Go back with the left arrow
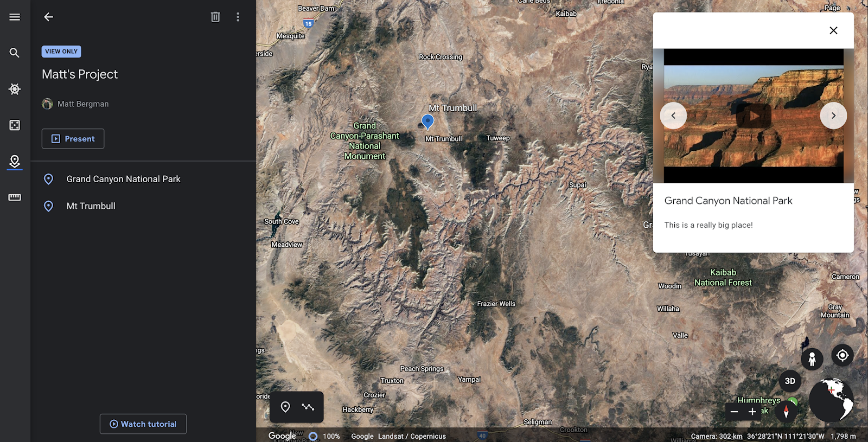The width and height of the screenshot is (868, 442). tap(48, 17)
